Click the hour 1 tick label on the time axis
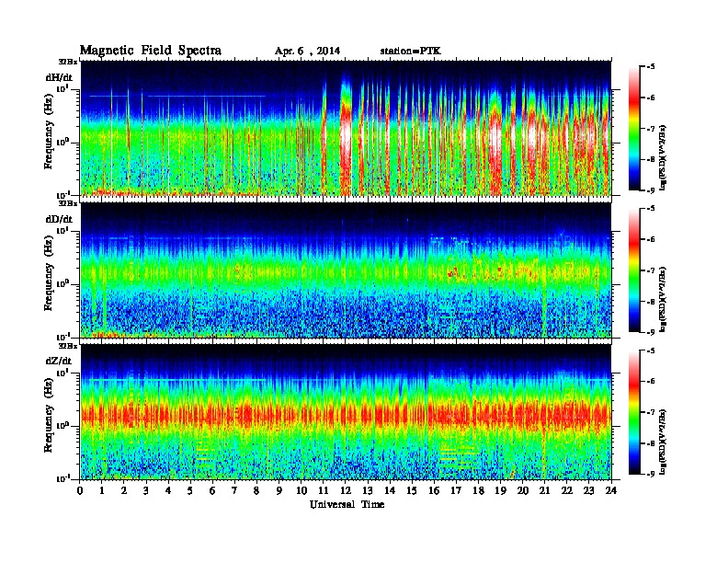The height and width of the screenshot is (563, 728). pyautogui.click(x=102, y=491)
